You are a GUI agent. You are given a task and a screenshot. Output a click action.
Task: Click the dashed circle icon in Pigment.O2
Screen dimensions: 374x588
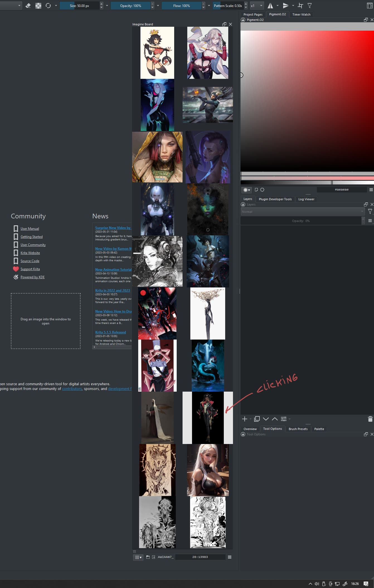click(262, 190)
